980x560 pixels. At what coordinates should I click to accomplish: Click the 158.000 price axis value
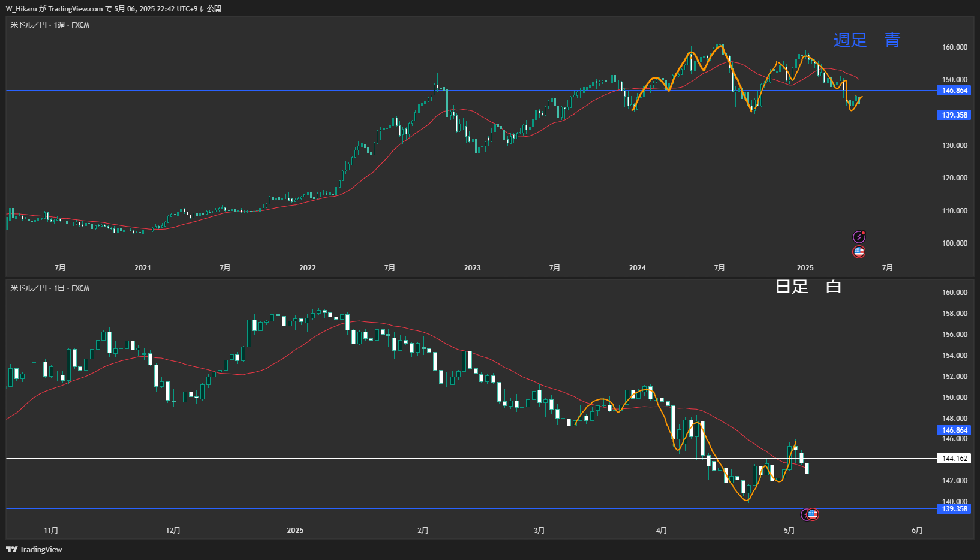point(955,314)
